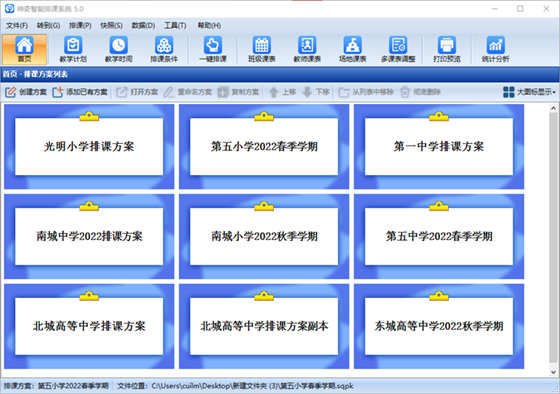Select 第五中学2022春季学期 card
Screen dimensions: 560x394
click(x=439, y=236)
